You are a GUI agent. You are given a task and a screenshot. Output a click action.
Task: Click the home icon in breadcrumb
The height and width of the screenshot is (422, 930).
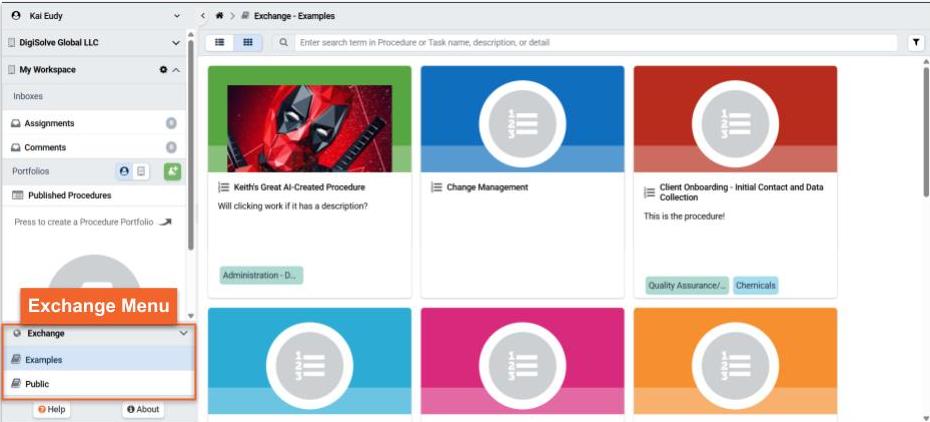[219, 16]
